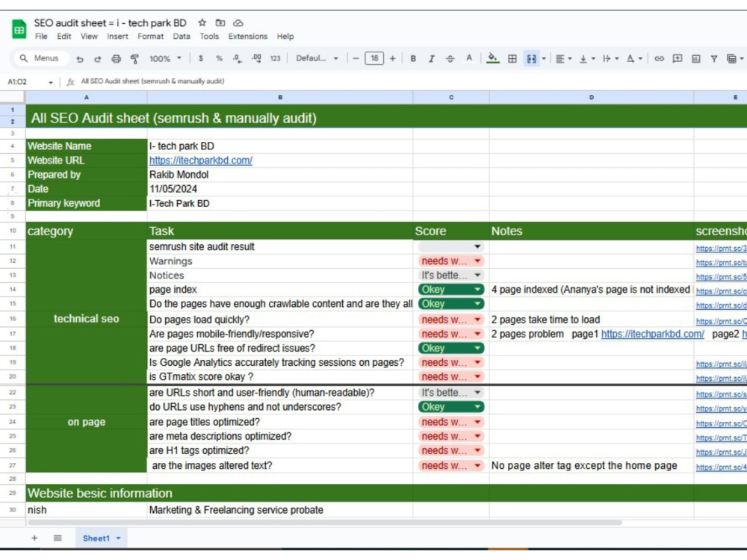Open Okey score dropdown for page index
This screenshot has width=747, height=560.
click(x=450, y=290)
